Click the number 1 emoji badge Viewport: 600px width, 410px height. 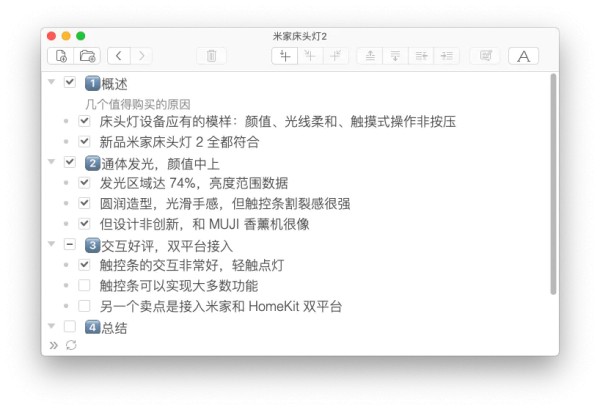click(x=92, y=83)
